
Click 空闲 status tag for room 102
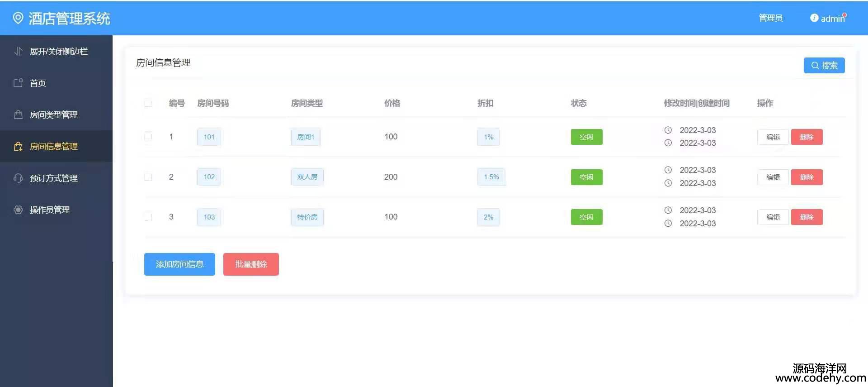point(586,177)
